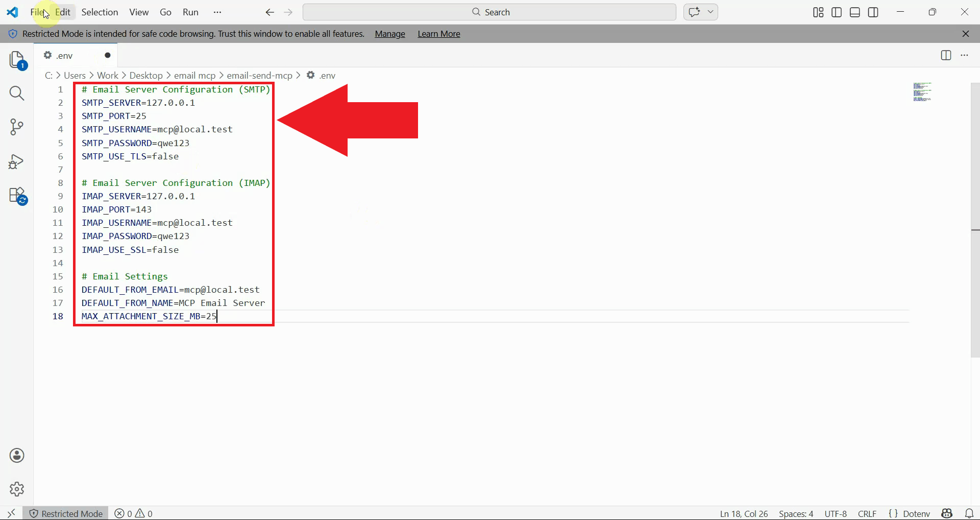Image resolution: width=980 pixels, height=520 pixels.
Task: Open the Search panel
Action: [x=17, y=93]
